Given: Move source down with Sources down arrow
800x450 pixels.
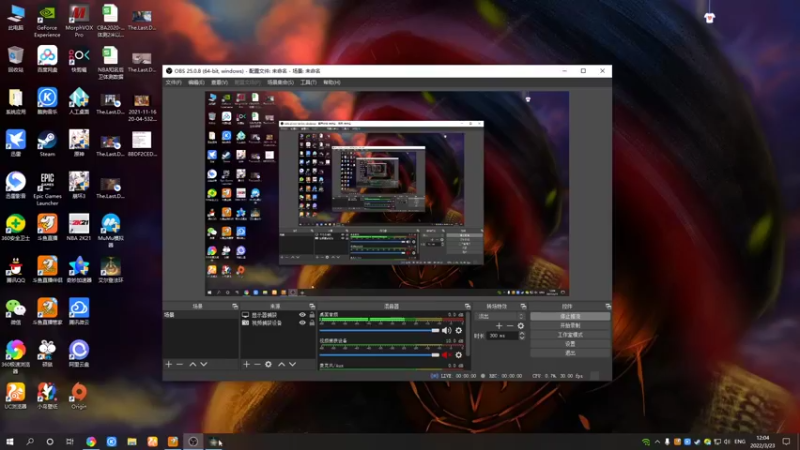Looking at the screenshot, I should pos(292,364).
